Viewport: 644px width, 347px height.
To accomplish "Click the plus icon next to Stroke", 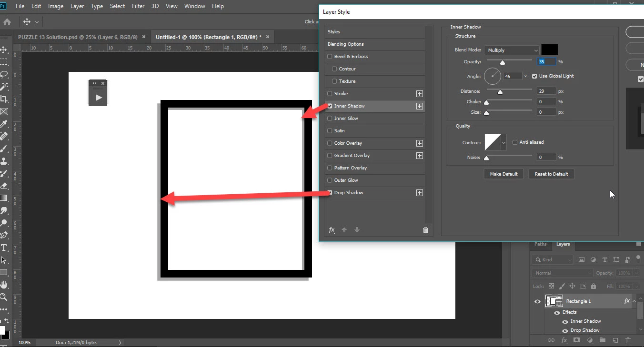I will pos(419,94).
